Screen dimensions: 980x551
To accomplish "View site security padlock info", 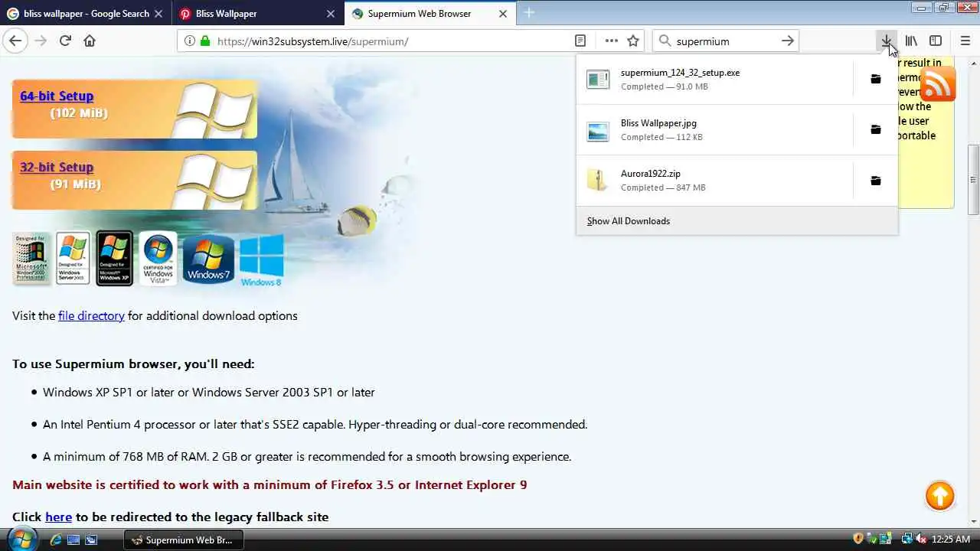I will [x=204, y=41].
